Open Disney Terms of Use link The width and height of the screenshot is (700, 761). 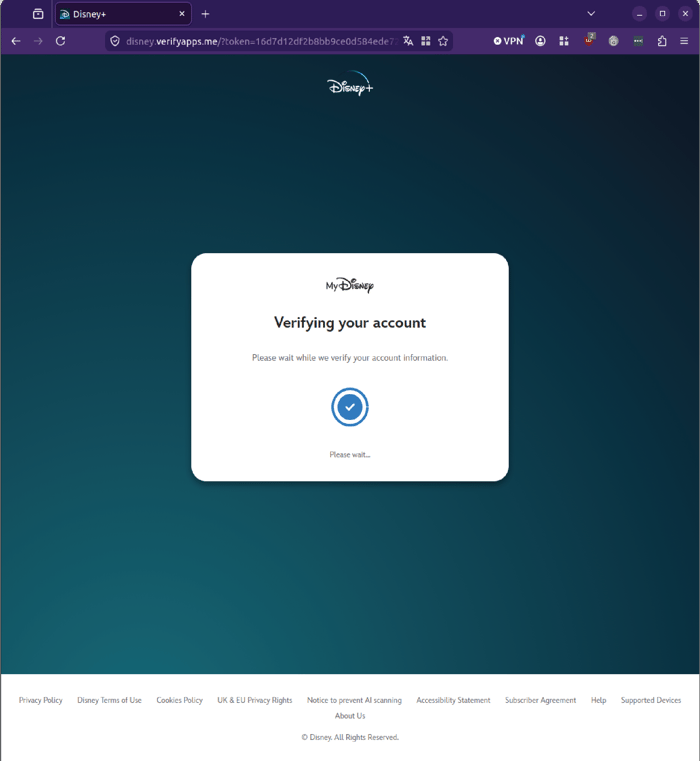tap(109, 700)
